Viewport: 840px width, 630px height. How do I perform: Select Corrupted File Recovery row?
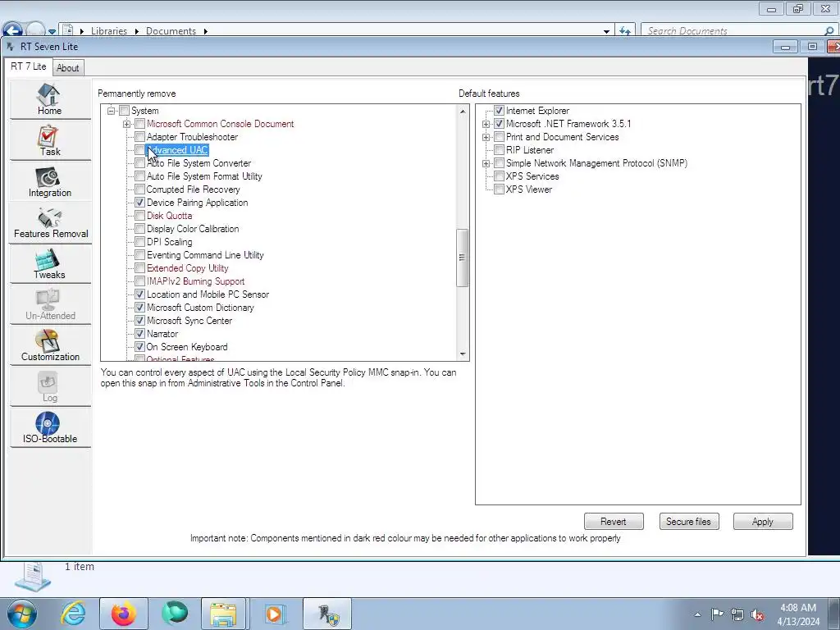point(193,189)
